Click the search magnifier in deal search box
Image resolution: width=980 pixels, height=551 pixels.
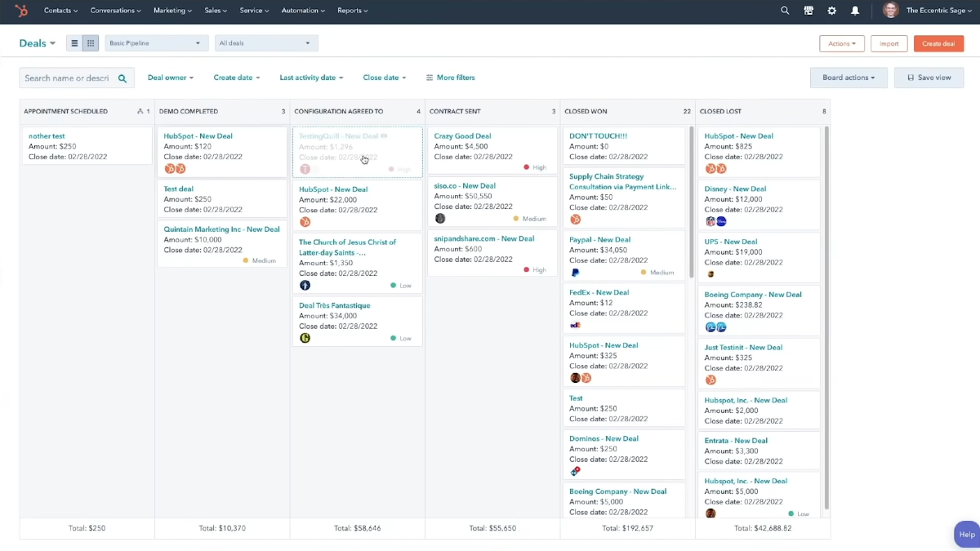122,78
